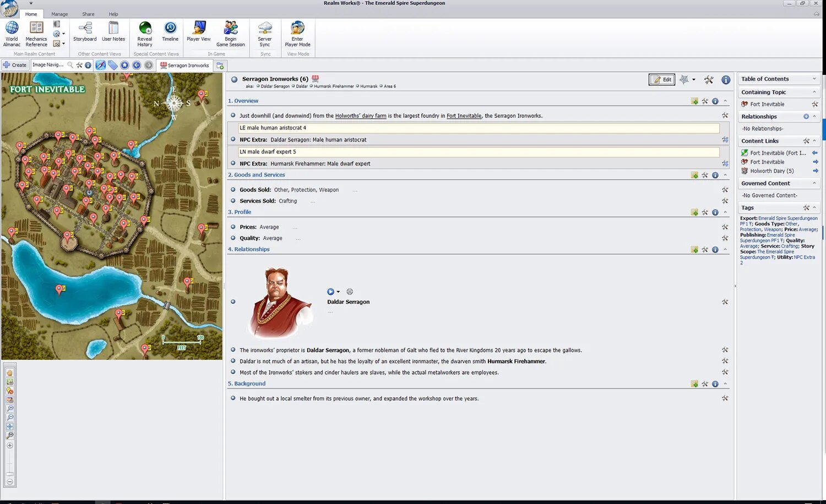
Task: Open dropdown arrow next to Daldar Serragon play icon
Action: point(338,292)
